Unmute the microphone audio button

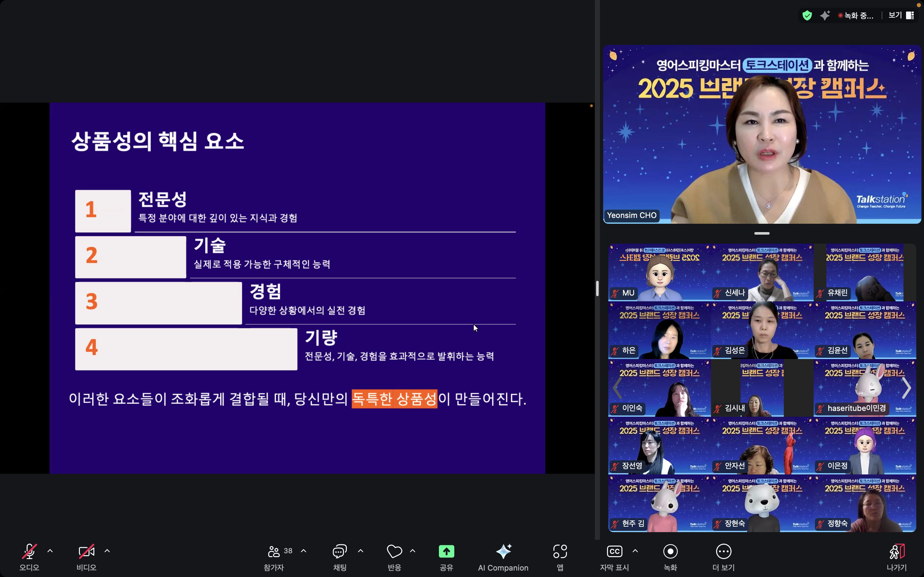30,552
